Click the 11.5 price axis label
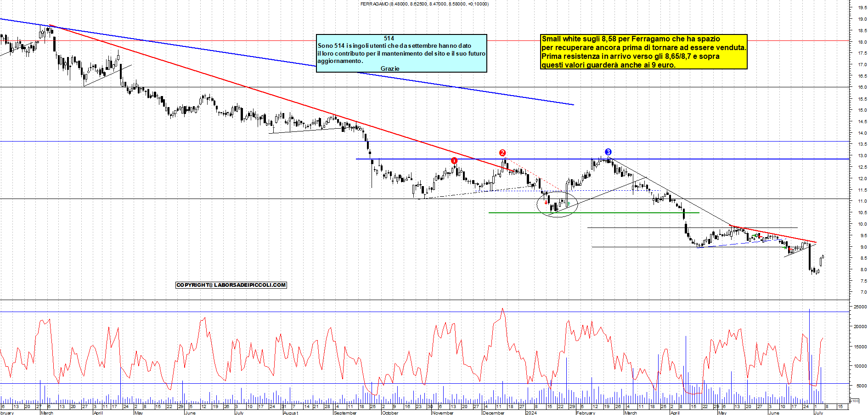The image size is (868, 415). pos(862,190)
